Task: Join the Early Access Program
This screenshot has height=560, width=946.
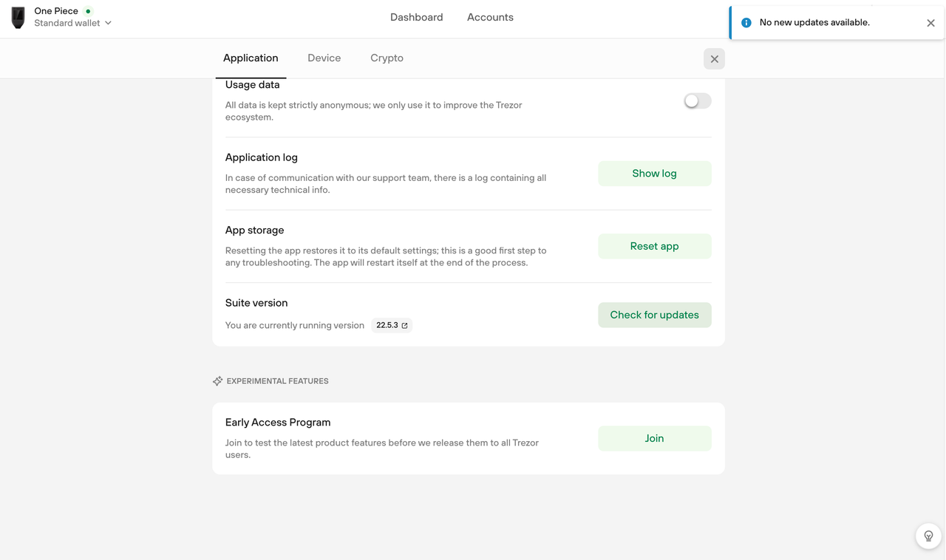Action: [654, 438]
